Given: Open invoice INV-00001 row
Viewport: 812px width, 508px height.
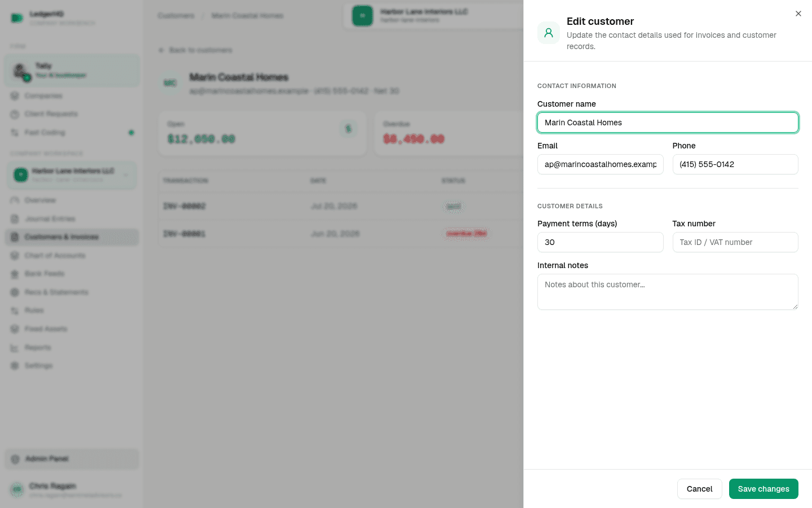Looking at the screenshot, I should (x=341, y=234).
